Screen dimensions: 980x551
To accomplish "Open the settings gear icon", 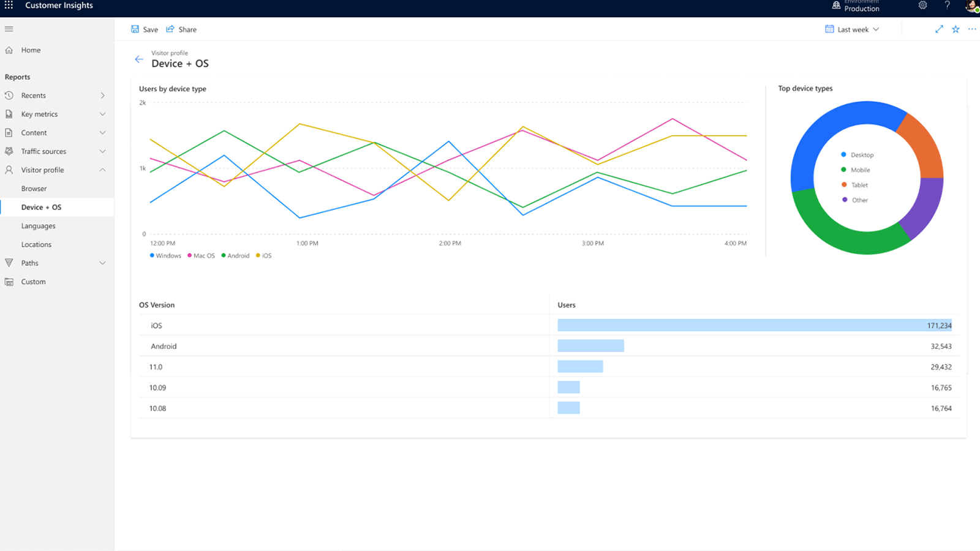I will (x=922, y=5).
